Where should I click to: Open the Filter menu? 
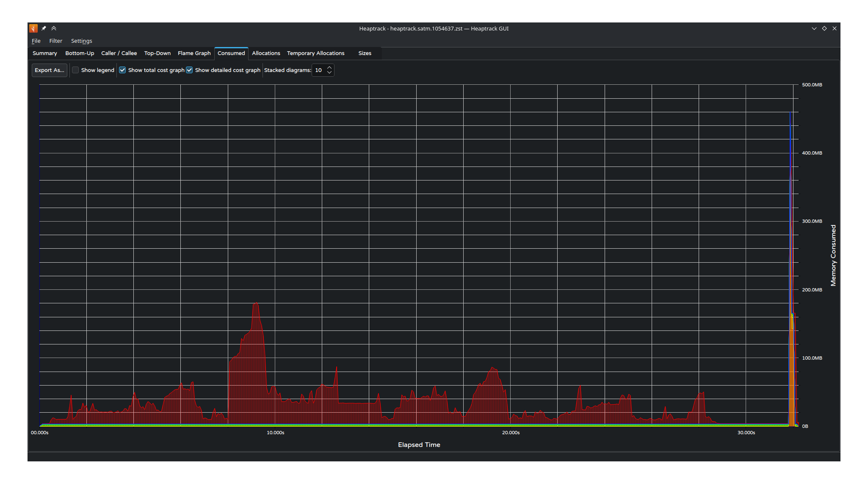[x=55, y=41]
